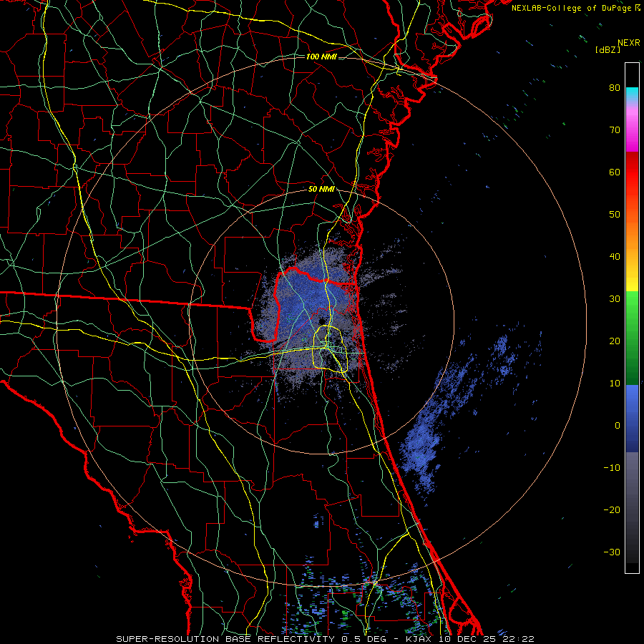Click the KJAX station identifier in the caption

point(419,639)
